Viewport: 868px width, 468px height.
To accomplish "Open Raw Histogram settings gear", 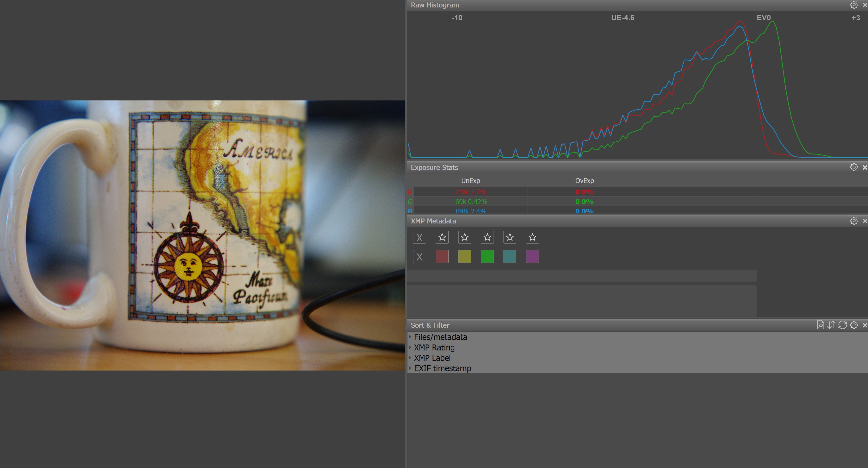I will (854, 5).
